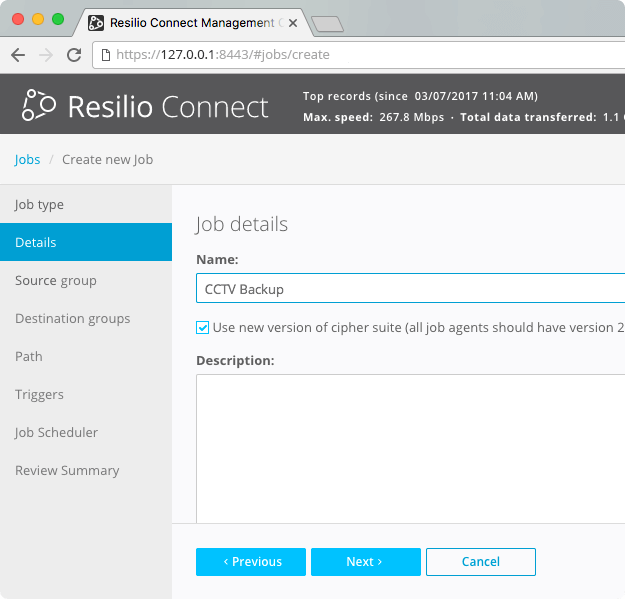Go to Job type step
This screenshot has height=599, width=625.
86,204
